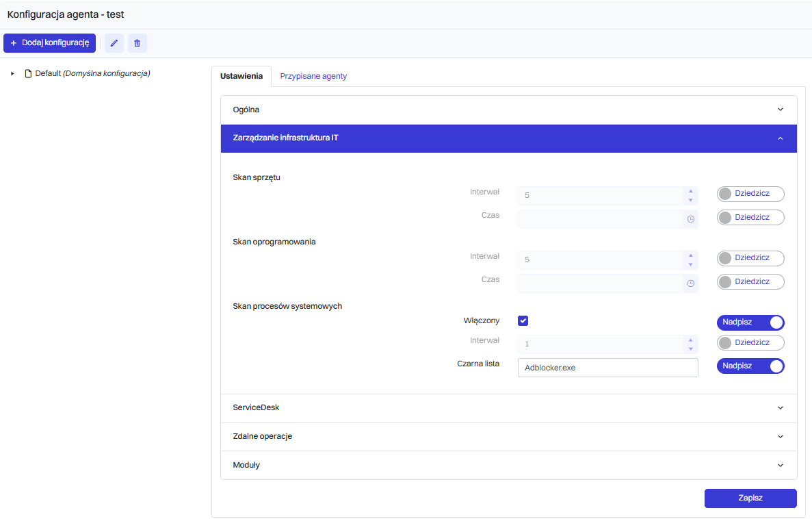
Task: Collapse Zarządzanie infrastruktura IT section
Action: (x=508, y=138)
